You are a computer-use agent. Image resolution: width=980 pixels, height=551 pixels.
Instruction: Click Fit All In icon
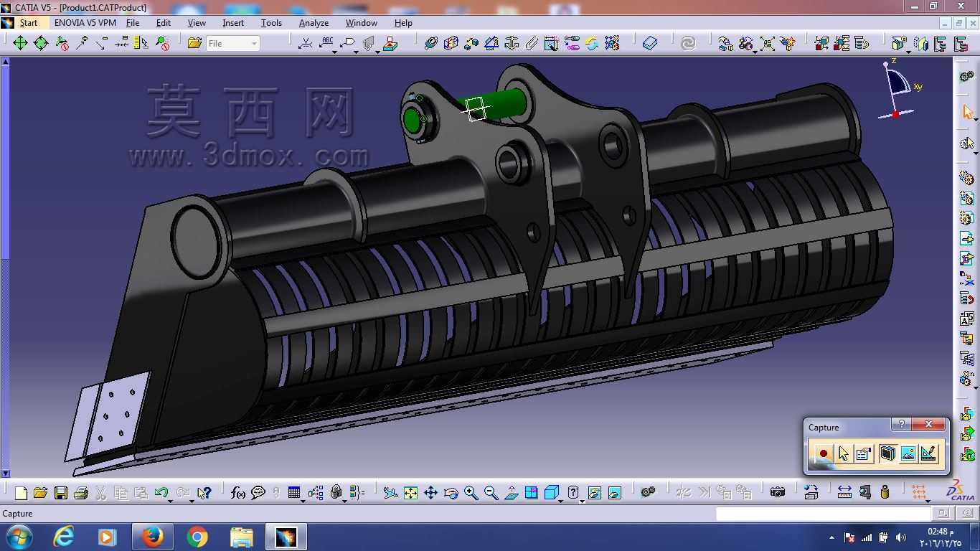(410, 493)
